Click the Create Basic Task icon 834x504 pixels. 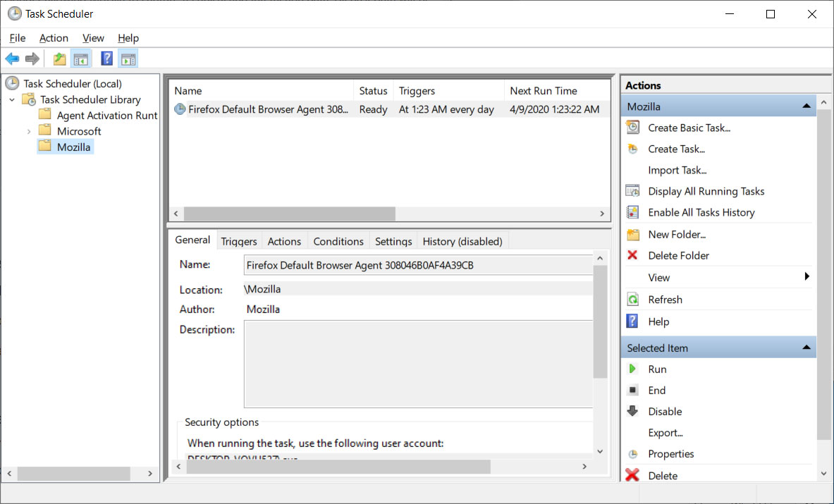coord(633,128)
